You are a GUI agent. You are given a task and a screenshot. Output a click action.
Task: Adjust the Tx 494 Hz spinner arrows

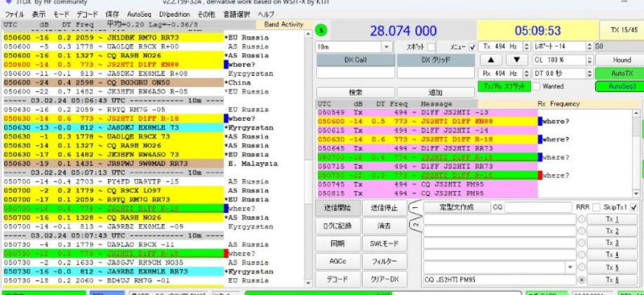point(526,47)
